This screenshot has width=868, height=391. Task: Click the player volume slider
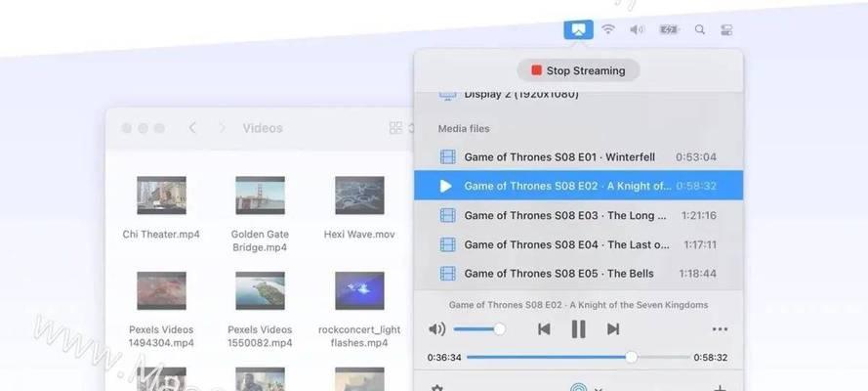pyautogui.click(x=478, y=329)
